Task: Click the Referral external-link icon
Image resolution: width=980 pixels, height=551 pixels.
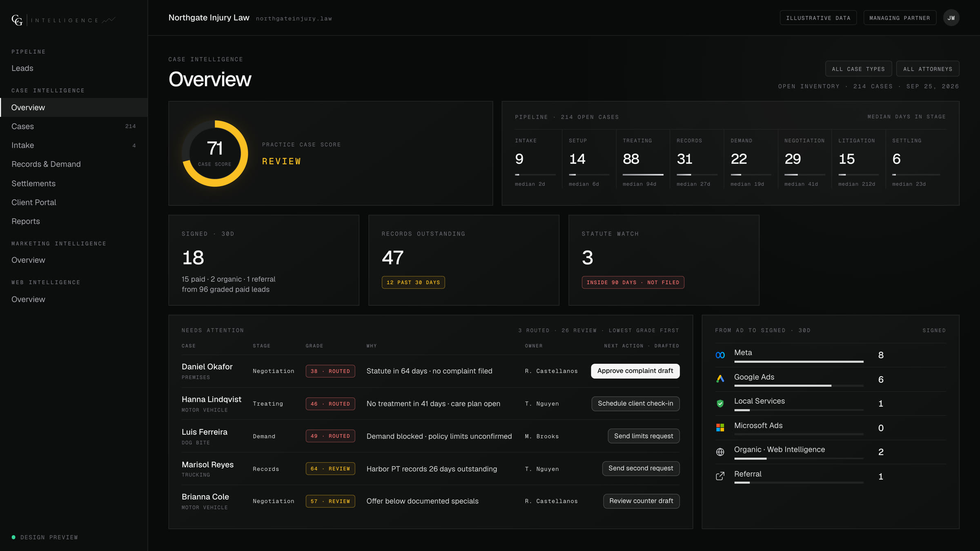Action: [x=720, y=476]
